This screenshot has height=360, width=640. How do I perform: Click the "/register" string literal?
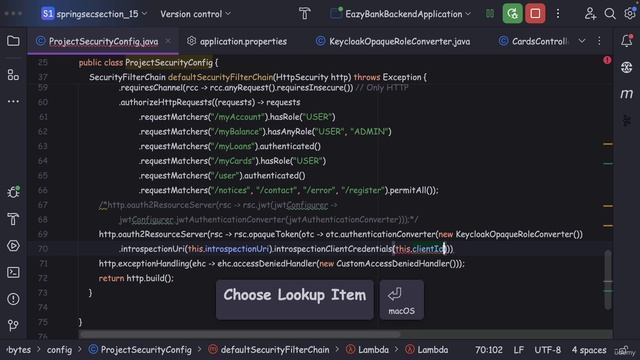[x=363, y=190]
